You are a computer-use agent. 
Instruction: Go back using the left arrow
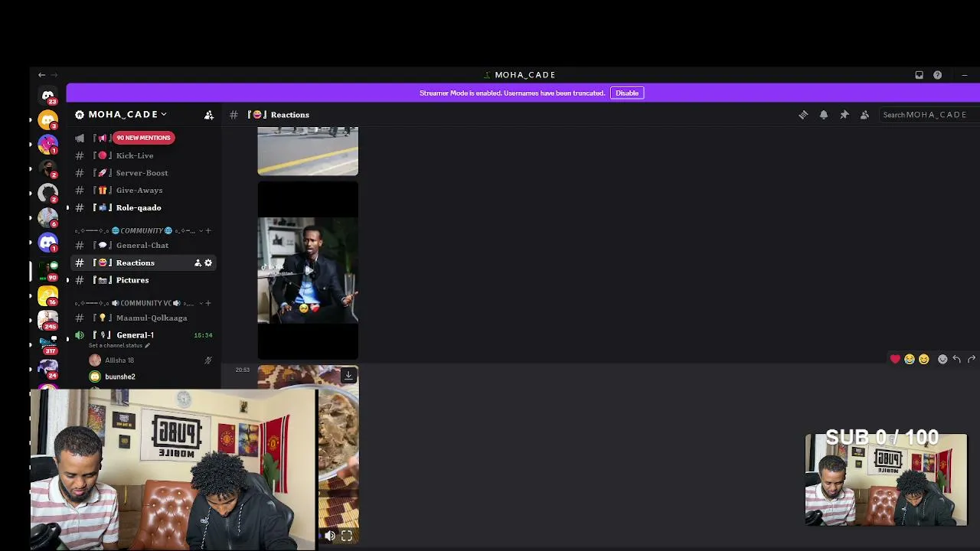[x=41, y=75]
